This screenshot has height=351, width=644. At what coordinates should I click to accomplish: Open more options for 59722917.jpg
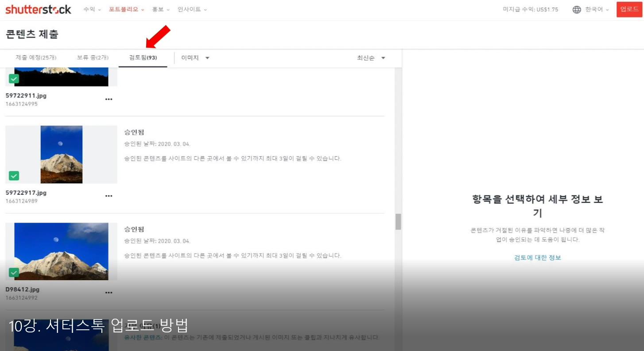coord(109,196)
